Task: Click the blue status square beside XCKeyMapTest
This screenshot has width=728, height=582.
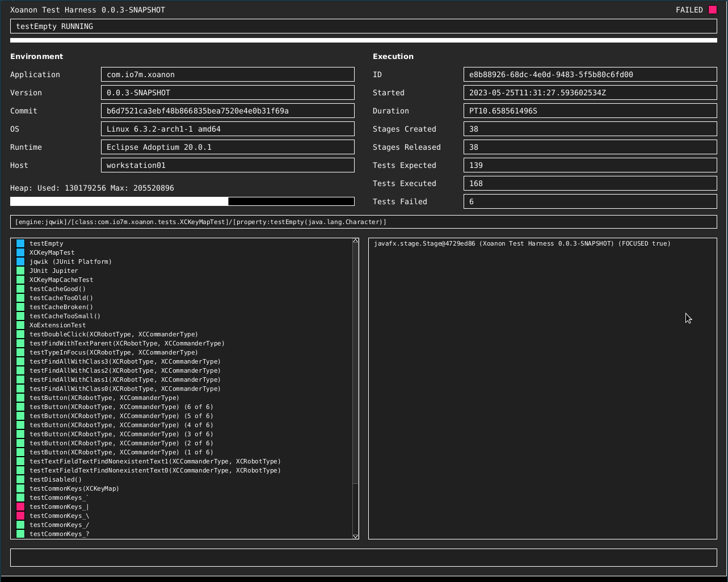Action: (20, 252)
